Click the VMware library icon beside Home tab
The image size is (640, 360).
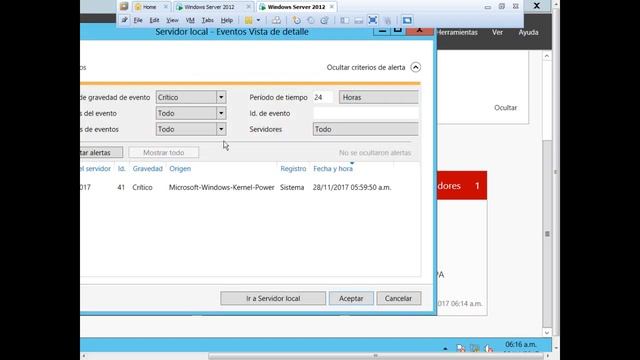[124, 7]
